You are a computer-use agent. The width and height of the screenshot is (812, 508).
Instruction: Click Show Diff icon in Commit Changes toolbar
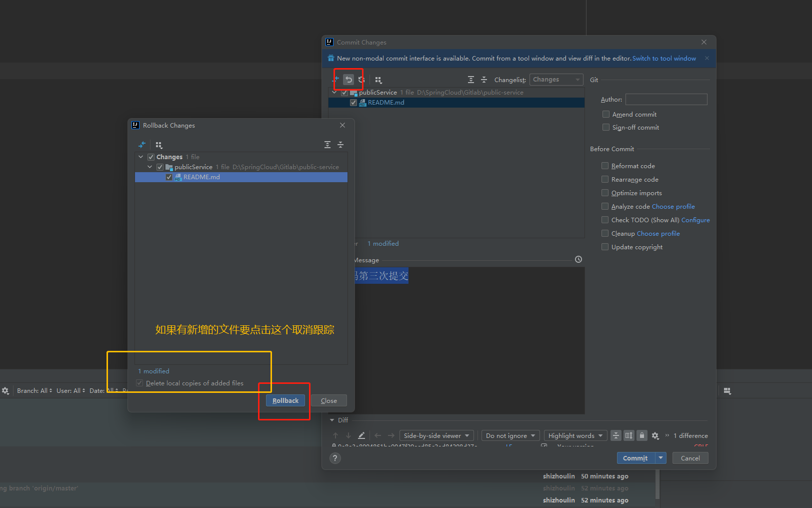click(335, 80)
